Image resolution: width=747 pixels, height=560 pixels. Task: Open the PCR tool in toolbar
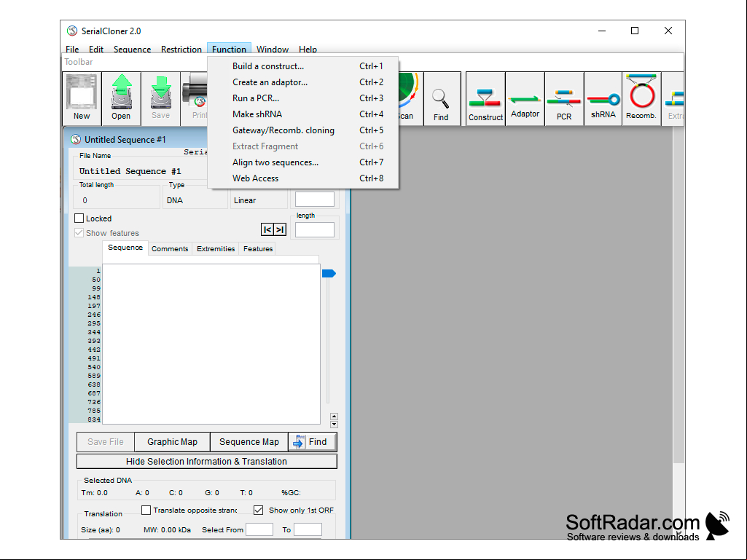click(564, 98)
